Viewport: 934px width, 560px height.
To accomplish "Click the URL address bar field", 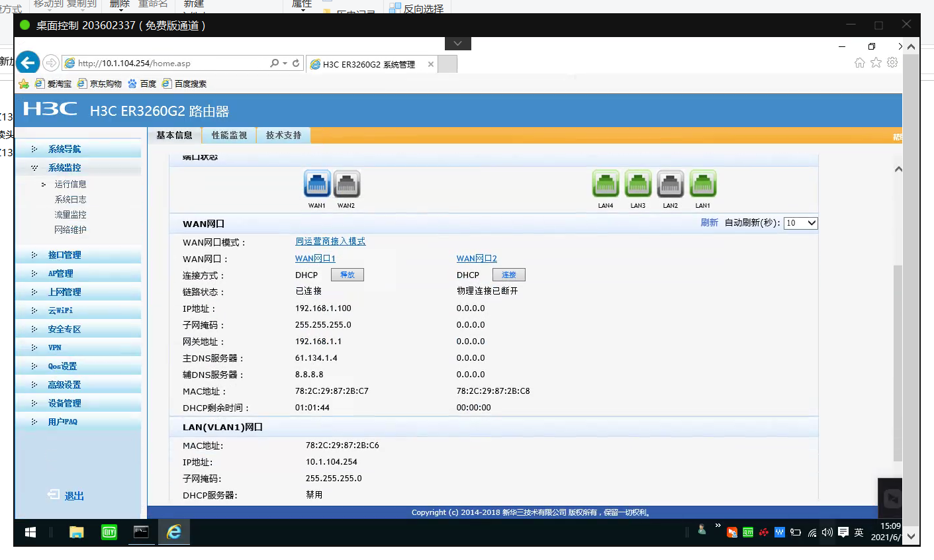I will pyautogui.click(x=165, y=64).
